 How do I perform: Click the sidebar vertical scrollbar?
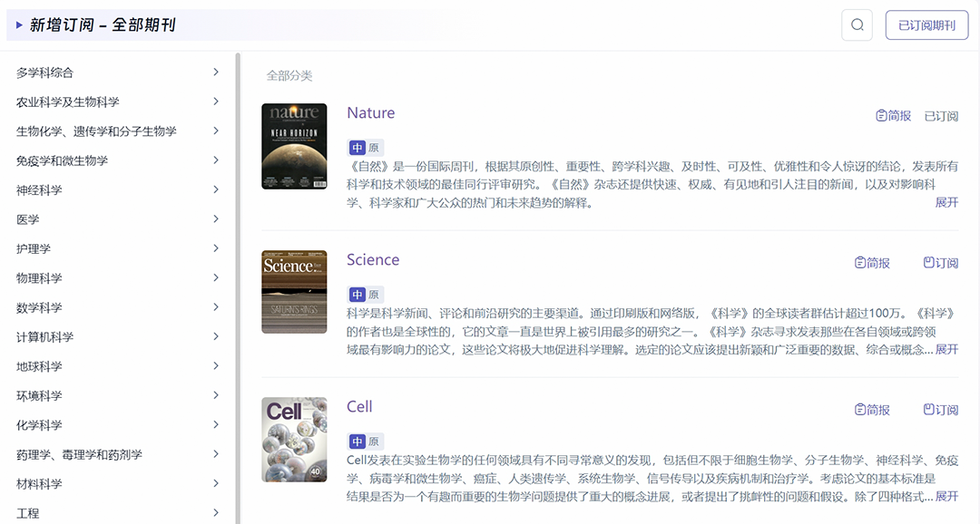coord(238,272)
